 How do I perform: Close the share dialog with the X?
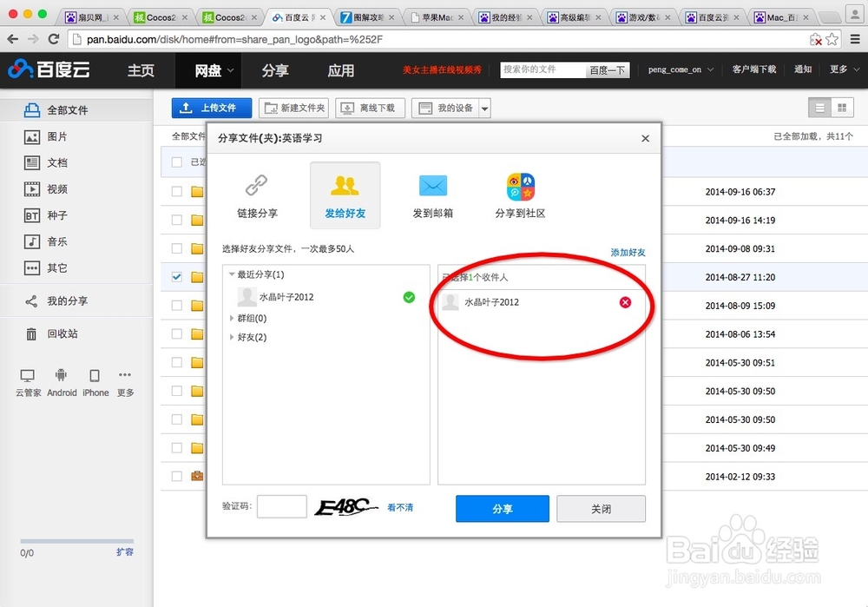646,138
